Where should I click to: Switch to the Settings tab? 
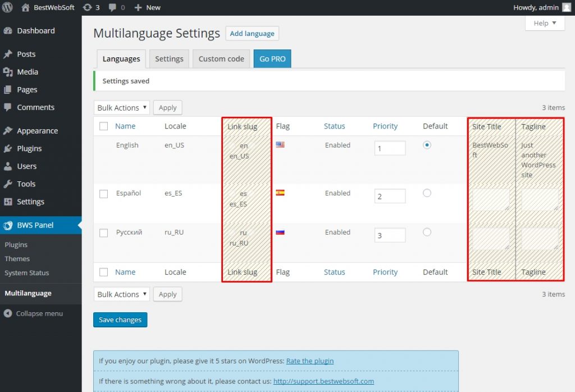coord(169,58)
